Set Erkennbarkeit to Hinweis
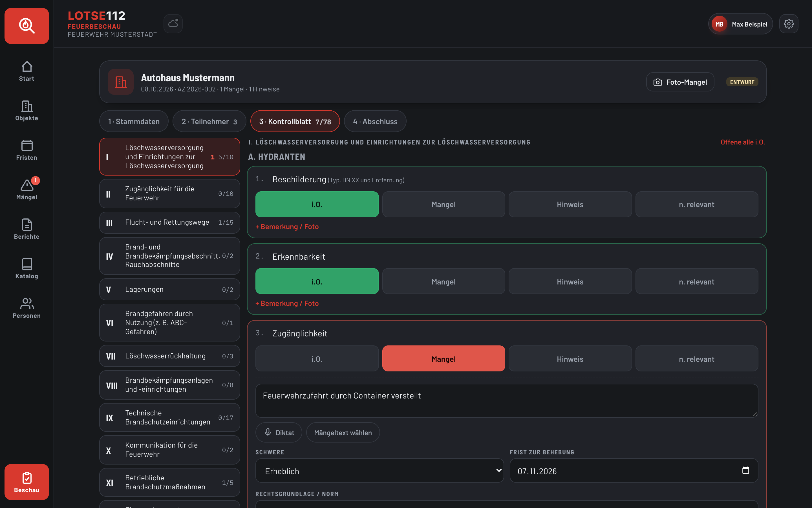The height and width of the screenshot is (508, 812). pyautogui.click(x=570, y=282)
